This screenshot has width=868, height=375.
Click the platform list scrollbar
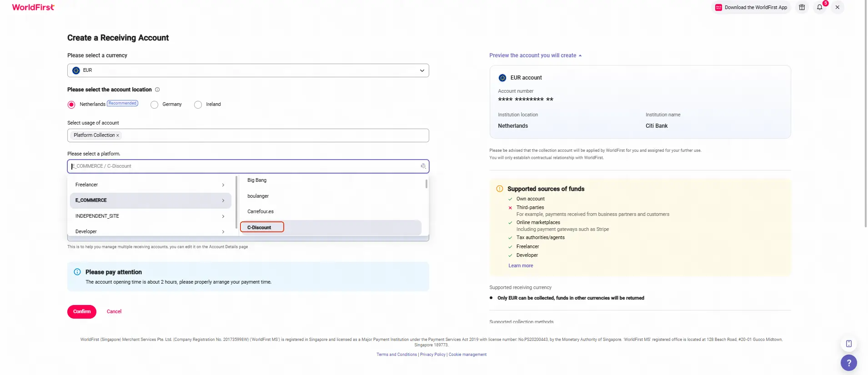(426, 184)
